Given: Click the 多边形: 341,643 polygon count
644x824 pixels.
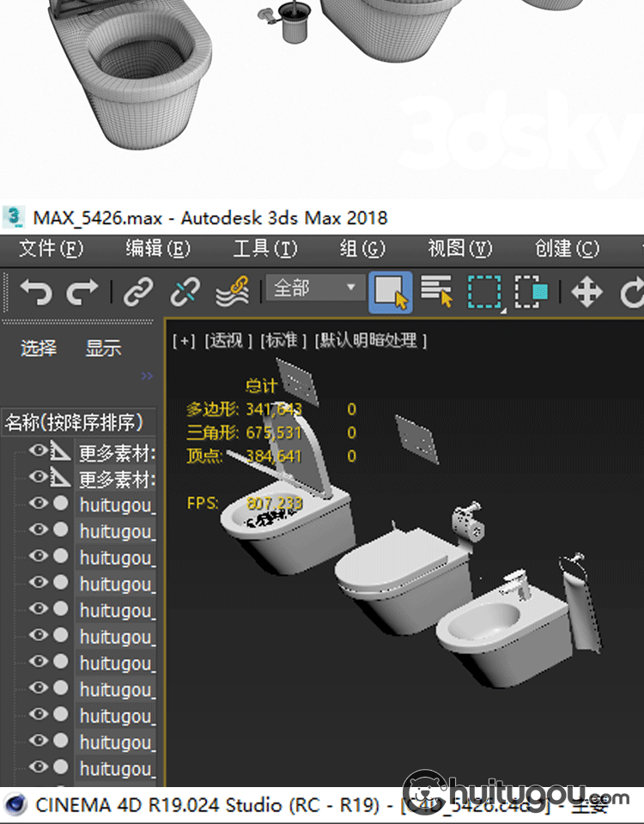Looking at the screenshot, I should click(244, 409).
